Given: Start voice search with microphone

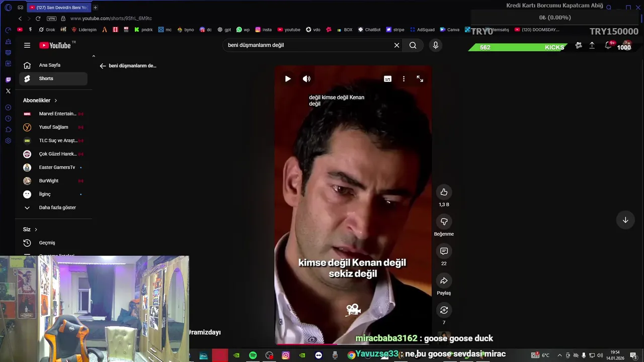Looking at the screenshot, I should [x=436, y=45].
